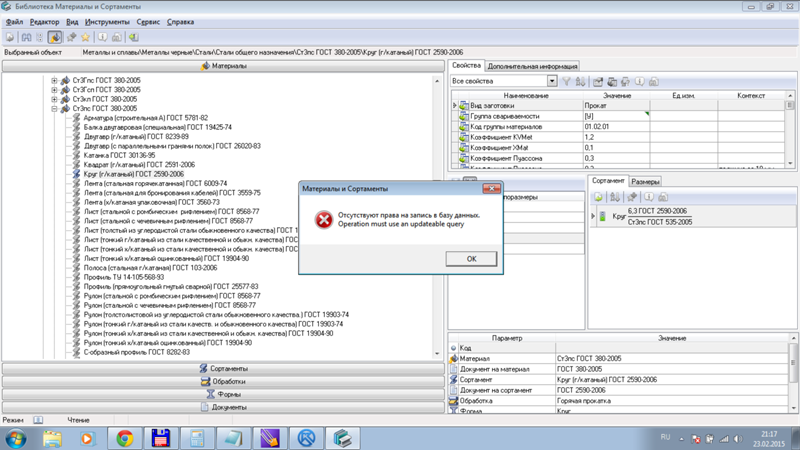Open the Документы panel
The width and height of the screenshot is (800, 450).
(223, 407)
